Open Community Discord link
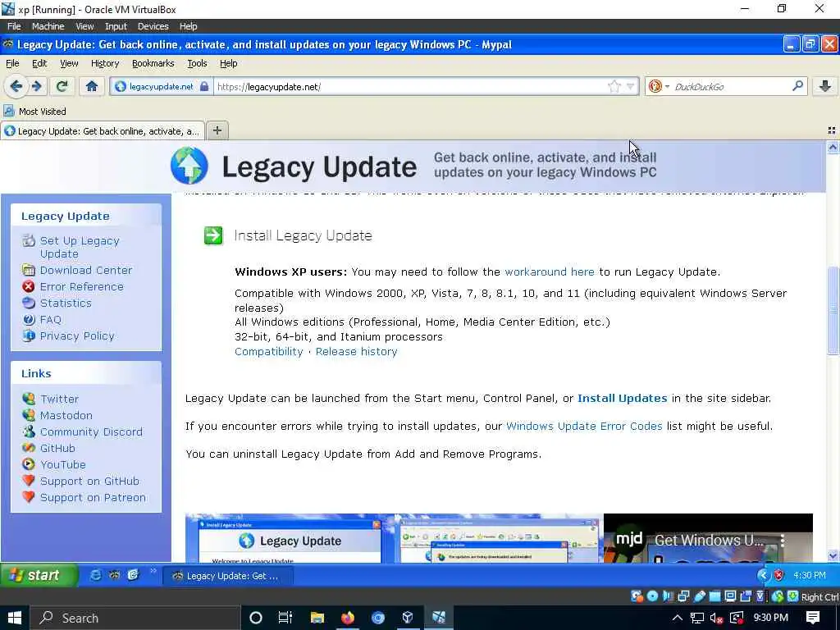Viewport: 840px width, 630px height. point(91,431)
